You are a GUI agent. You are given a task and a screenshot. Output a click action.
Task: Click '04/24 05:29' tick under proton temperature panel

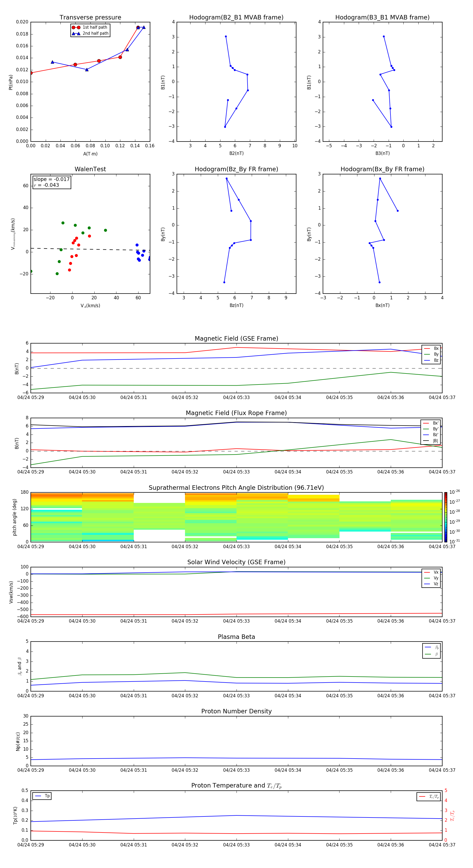pyautogui.click(x=31, y=845)
